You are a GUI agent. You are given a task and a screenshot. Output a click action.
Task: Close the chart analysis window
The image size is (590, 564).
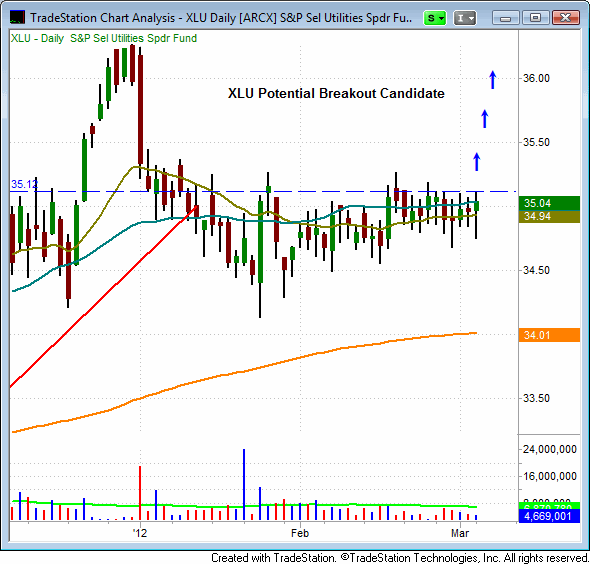pos(566,18)
